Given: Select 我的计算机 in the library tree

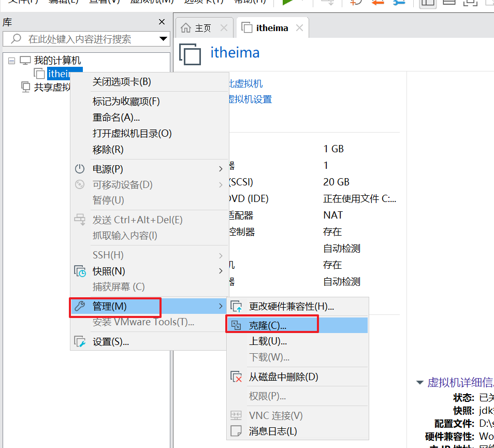Looking at the screenshot, I should click(x=57, y=60).
